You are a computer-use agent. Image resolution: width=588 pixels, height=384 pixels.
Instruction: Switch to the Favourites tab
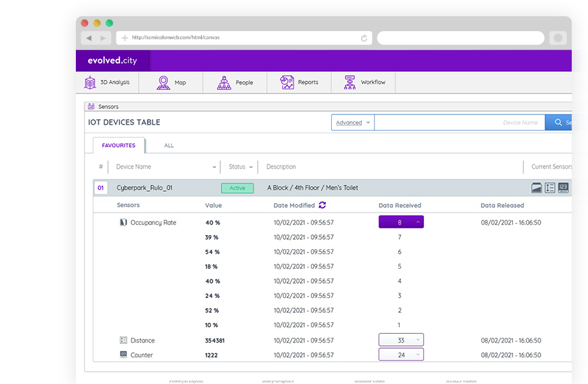(119, 146)
